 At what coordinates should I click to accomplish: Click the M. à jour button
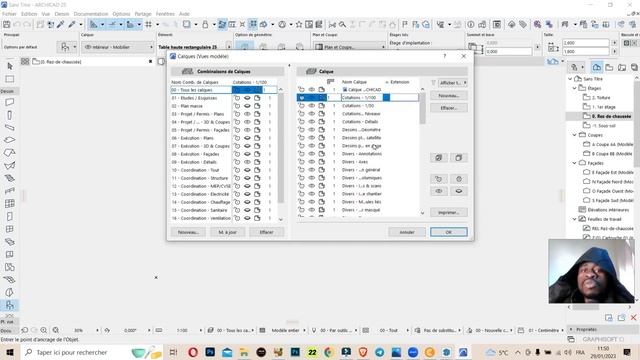click(227, 232)
